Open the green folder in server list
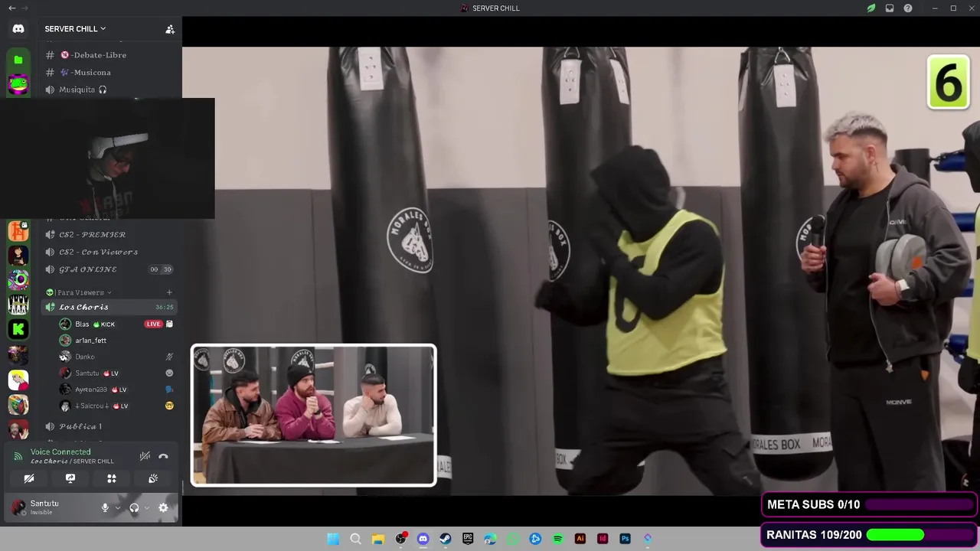This screenshot has height=551, width=980. (x=18, y=59)
